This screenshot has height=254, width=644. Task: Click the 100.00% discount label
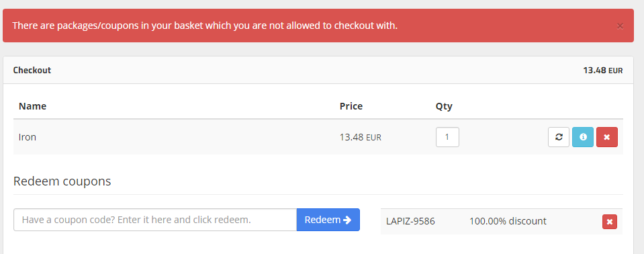(x=508, y=221)
